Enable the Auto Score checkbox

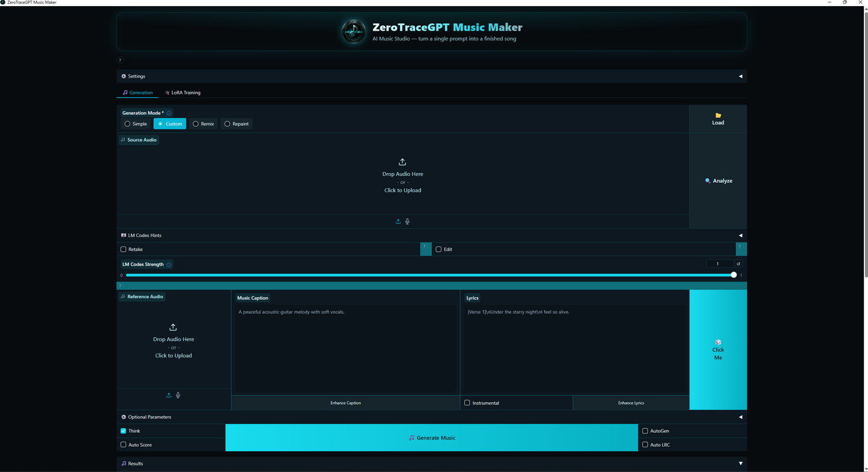point(123,445)
